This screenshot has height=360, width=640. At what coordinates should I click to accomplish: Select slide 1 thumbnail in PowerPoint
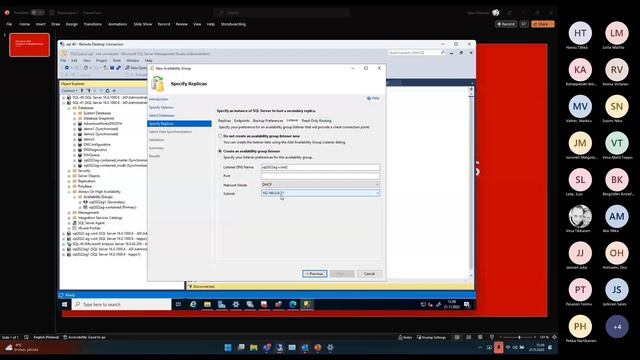[x=29, y=45]
